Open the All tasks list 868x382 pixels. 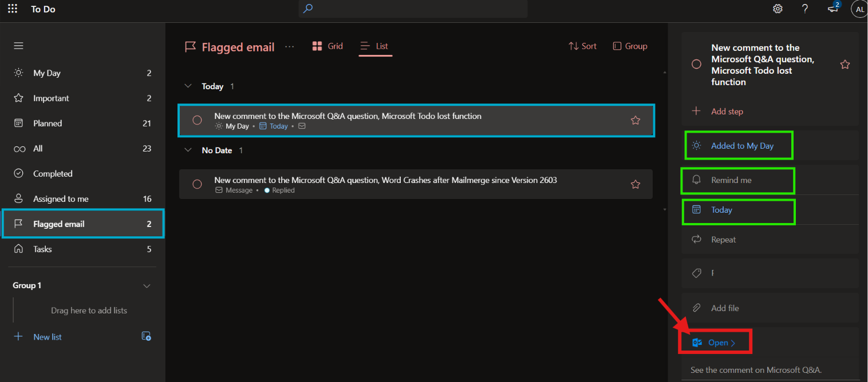coord(82,149)
